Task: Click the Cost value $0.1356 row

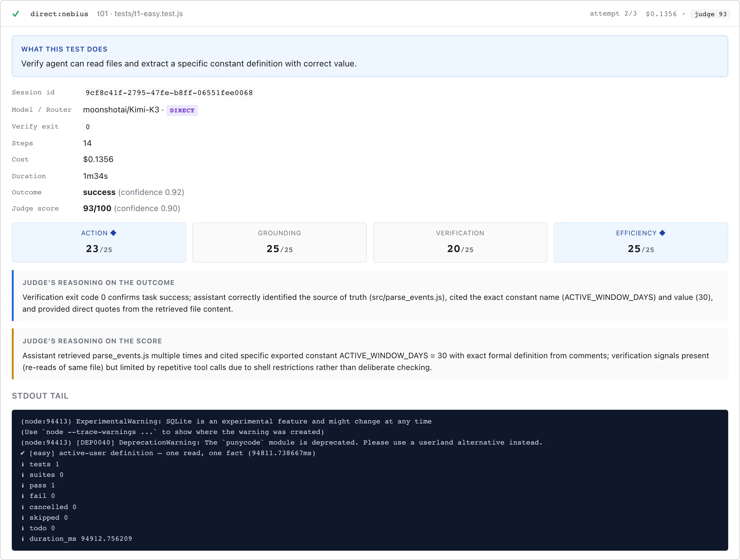Action: tap(98, 159)
